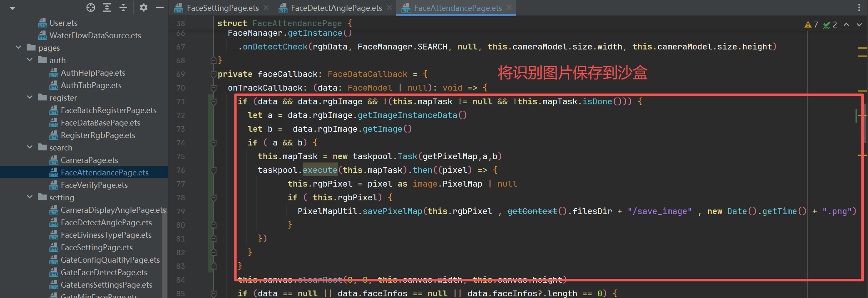The height and width of the screenshot is (298, 868).
Task: Open WaterFlowDataSource.ets file
Action: click(x=95, y=35)
